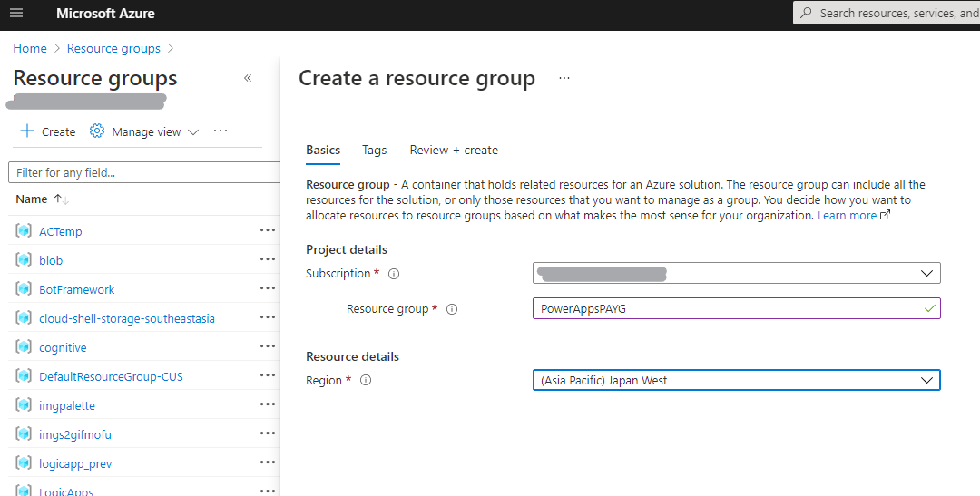This screenshot has height=496, width=980.
Task: Click the Name column header
Action: [31, 199]
